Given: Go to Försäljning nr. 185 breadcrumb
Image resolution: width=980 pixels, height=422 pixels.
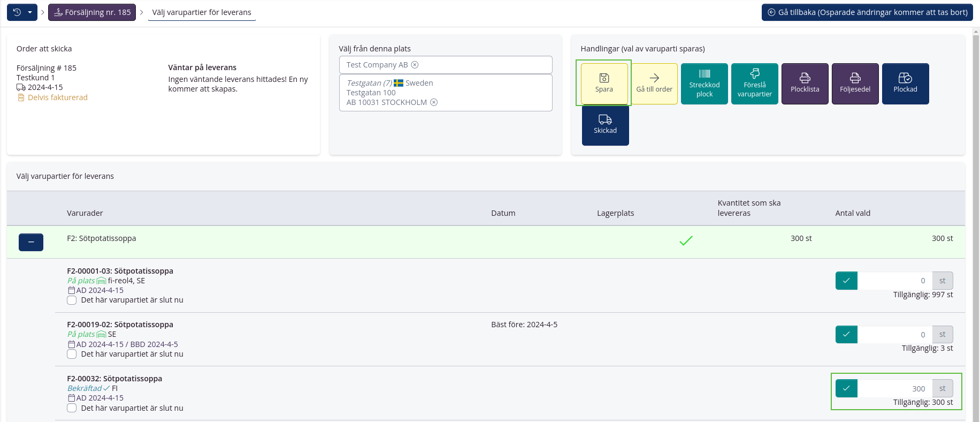Looking at the screenshot, I should coord(92,12).
